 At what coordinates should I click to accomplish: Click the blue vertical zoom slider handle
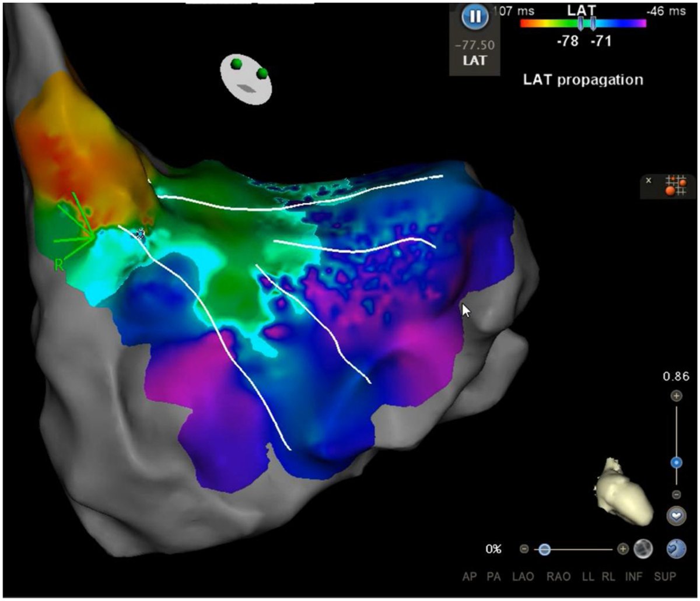(x=676, y=463)
